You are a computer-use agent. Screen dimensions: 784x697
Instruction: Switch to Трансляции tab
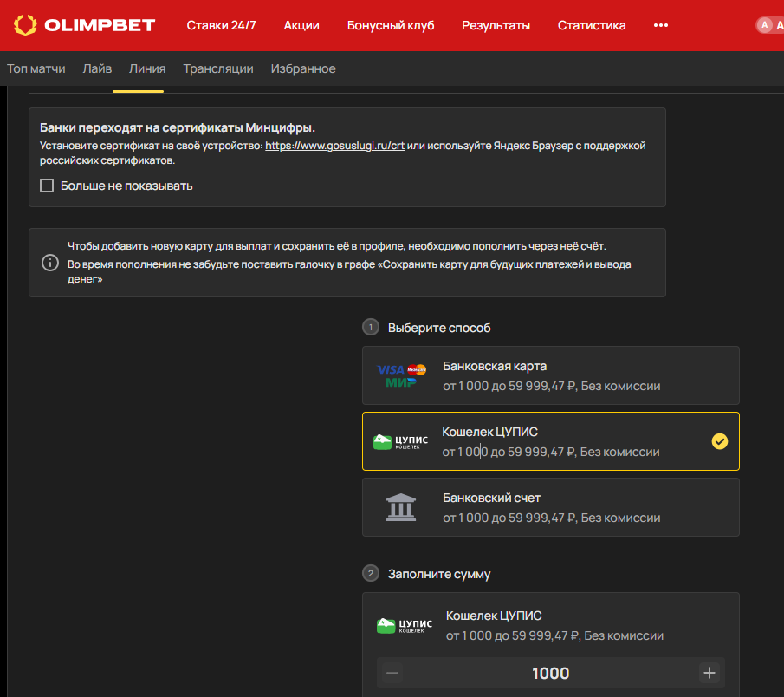tap(218, 68)
